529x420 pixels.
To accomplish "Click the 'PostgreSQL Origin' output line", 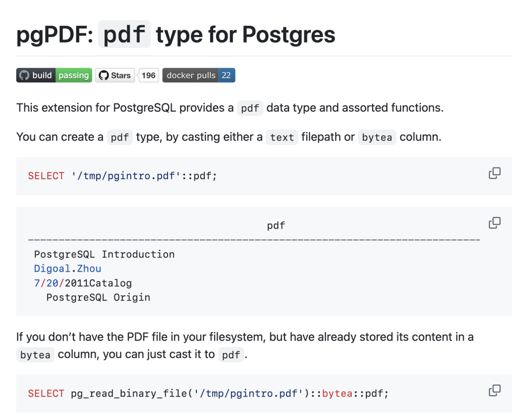I will [98, 297].
